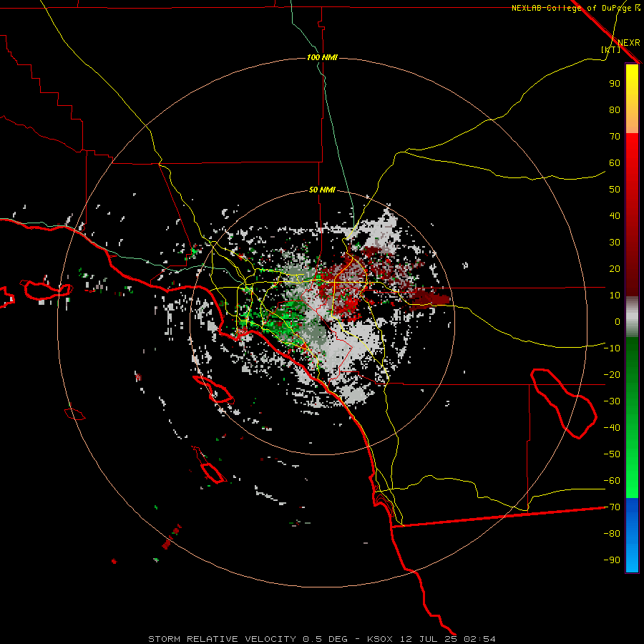Click the 40 value on velocity scale
Screen dimensions: 644x644
tap(615, 216)
